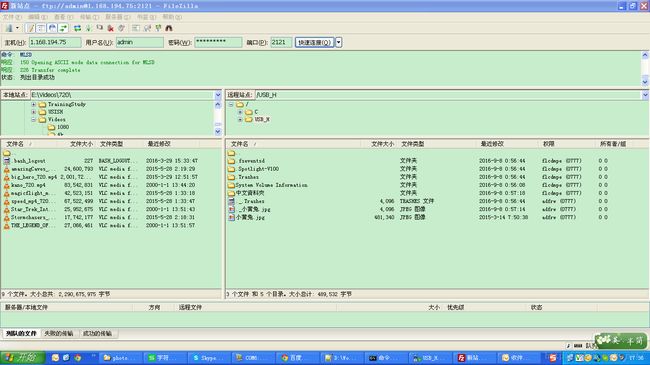Viewport: 650px width, 365px height.
Task: Collapse the Videos folder in local tree
Action: [34, 119]
